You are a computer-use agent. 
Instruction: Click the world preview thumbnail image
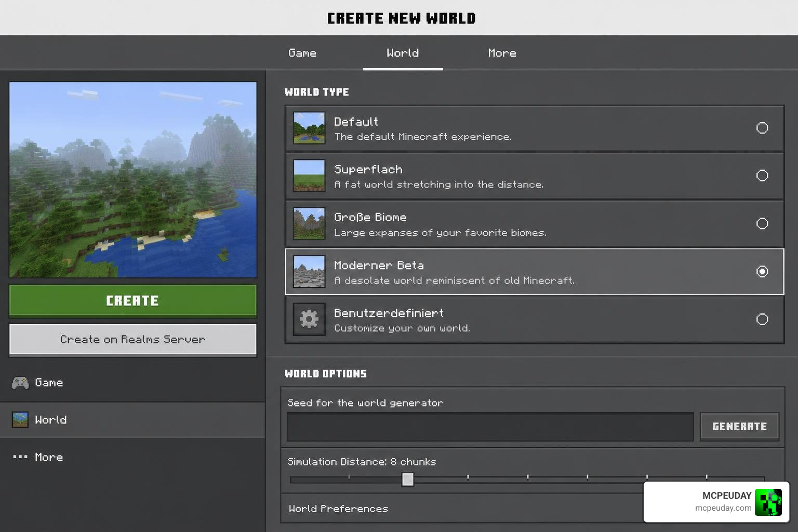(x=133, y=180)
